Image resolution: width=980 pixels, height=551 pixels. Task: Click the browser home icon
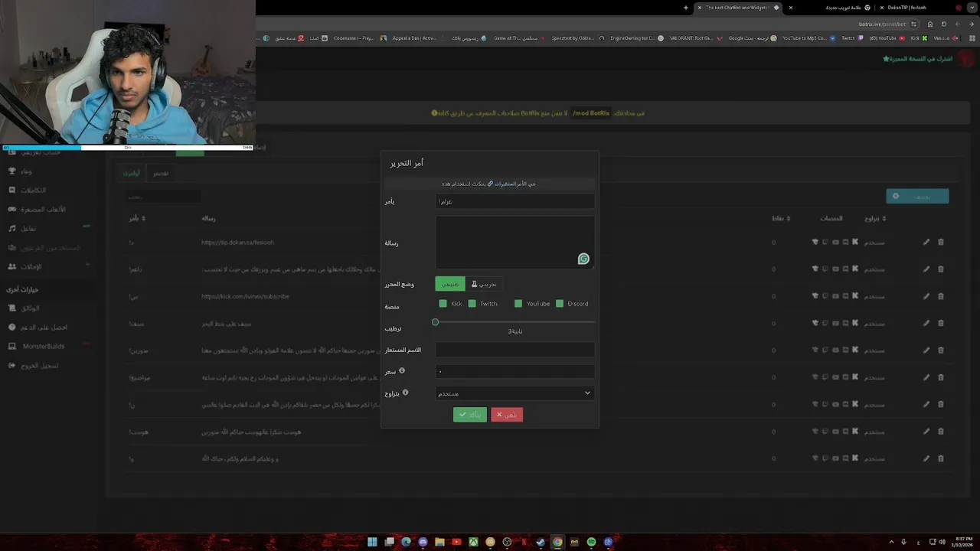pyautogui.click(x=930, y=24)
